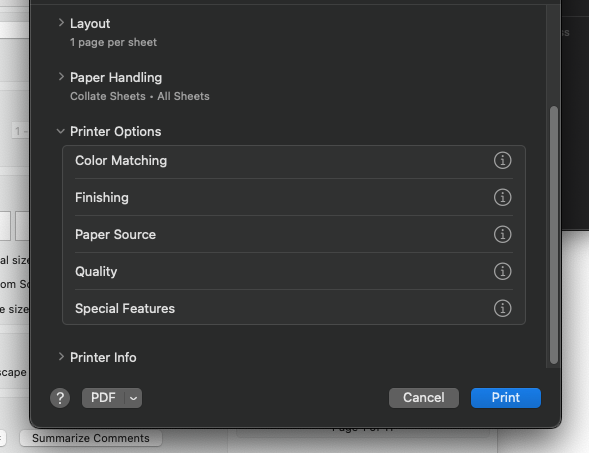This screenshot has width=589, height=453.
Task: Select the Color Matching row
Action: [294, 161]
